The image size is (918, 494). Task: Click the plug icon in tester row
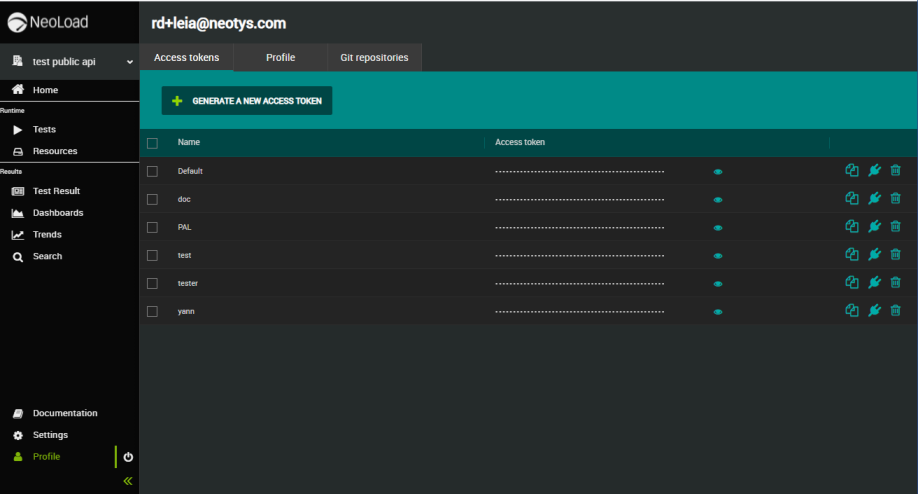(x=874, y=283)
